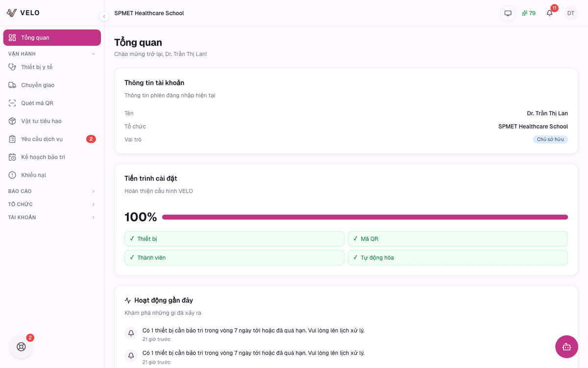588x368 pixels.
Task: Click the DT user avatar
Action: [x=570, y=13]
